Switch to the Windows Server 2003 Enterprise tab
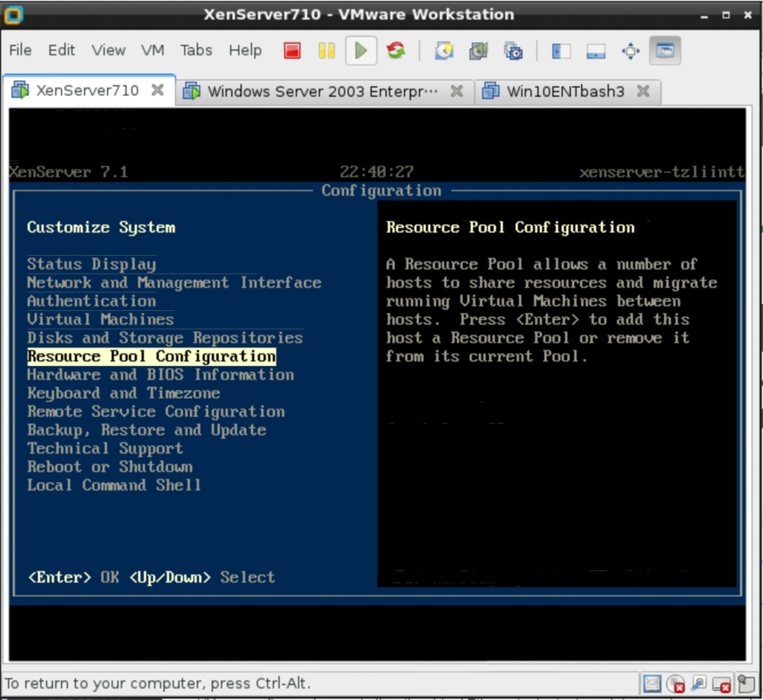Viewport: 763px width, 700px height. click(x=323, y=91)
